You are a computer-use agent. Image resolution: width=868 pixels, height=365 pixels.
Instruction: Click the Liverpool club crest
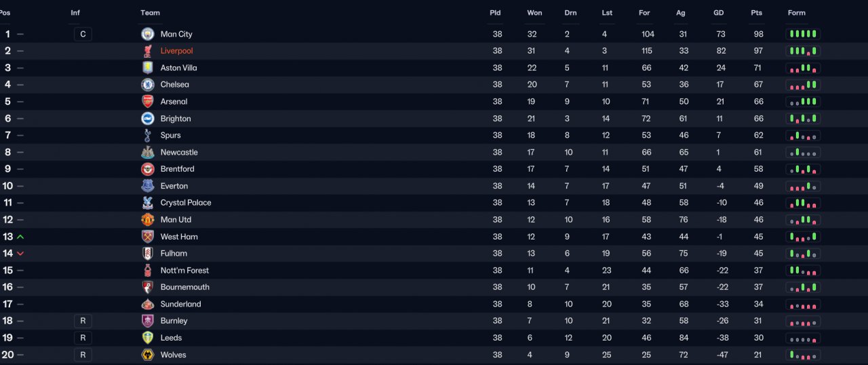pos(147,51)
